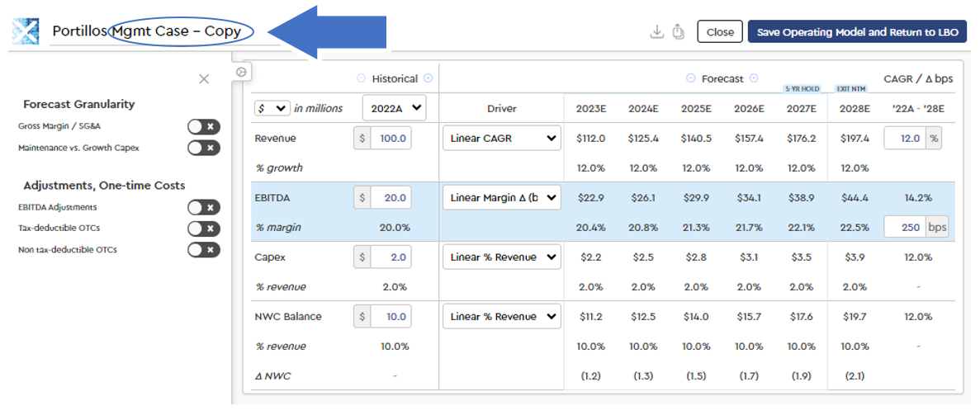Click 2026E NWC Balance value $15.7
980x415 pixels.
749,316
